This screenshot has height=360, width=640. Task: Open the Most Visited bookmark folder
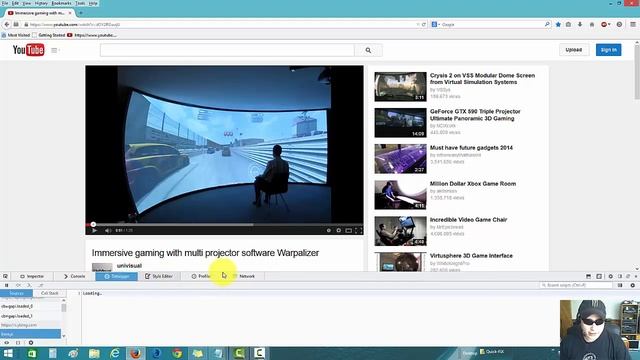16,35
